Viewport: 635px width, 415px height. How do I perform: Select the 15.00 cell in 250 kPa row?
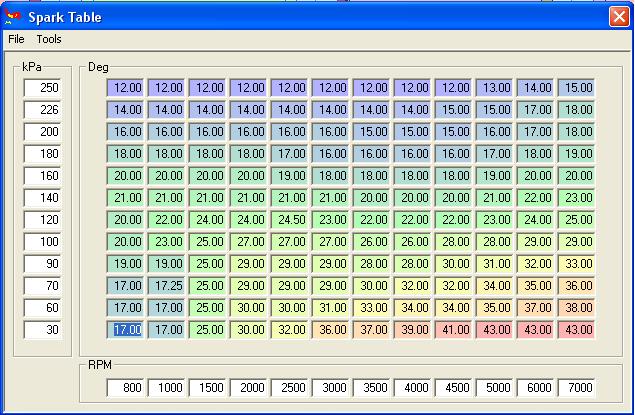[x=577, y=88]
